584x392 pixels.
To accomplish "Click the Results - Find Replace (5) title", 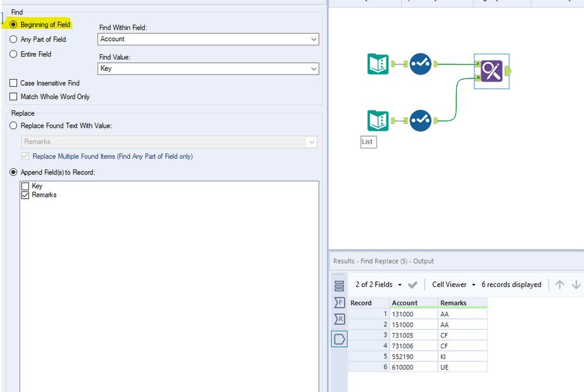I will click(383, 261).
